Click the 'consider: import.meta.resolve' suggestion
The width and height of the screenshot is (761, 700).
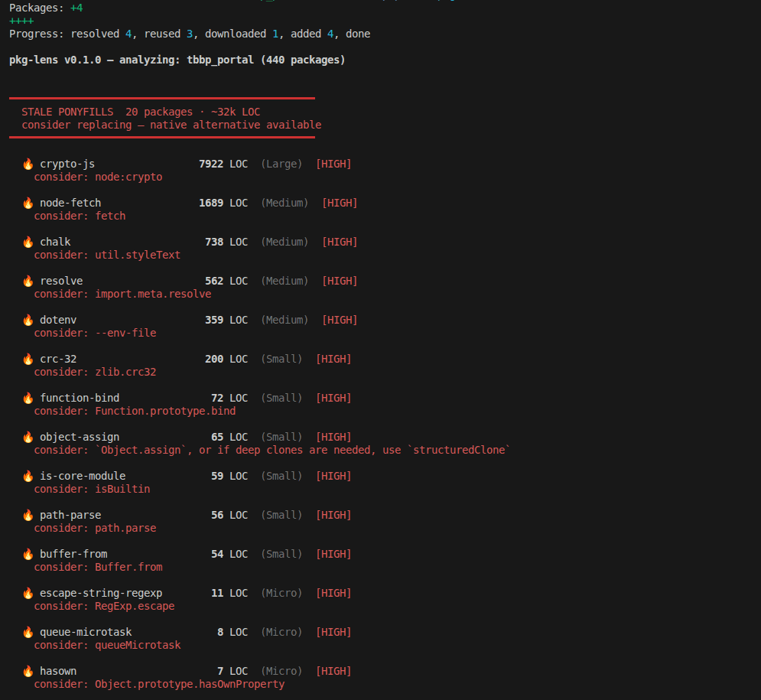(x=122, y=295)
